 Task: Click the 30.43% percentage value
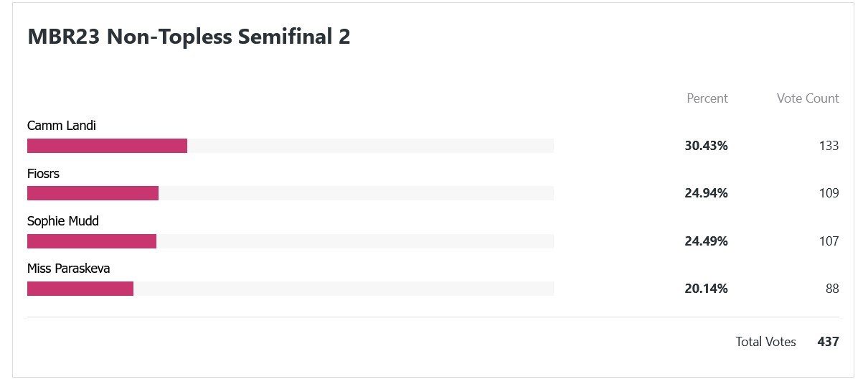point(706,146)
